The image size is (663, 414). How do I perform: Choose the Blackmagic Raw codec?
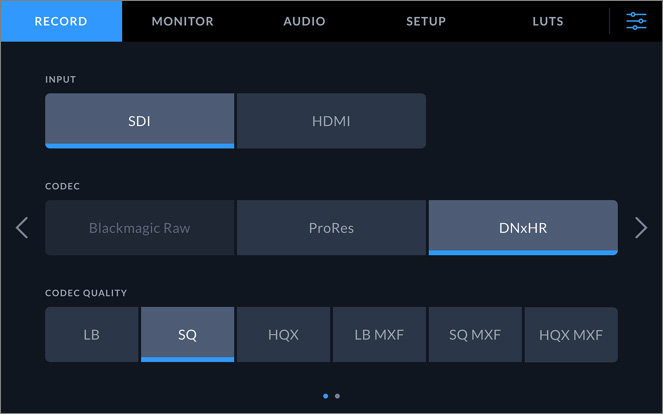tap(139, 228)
